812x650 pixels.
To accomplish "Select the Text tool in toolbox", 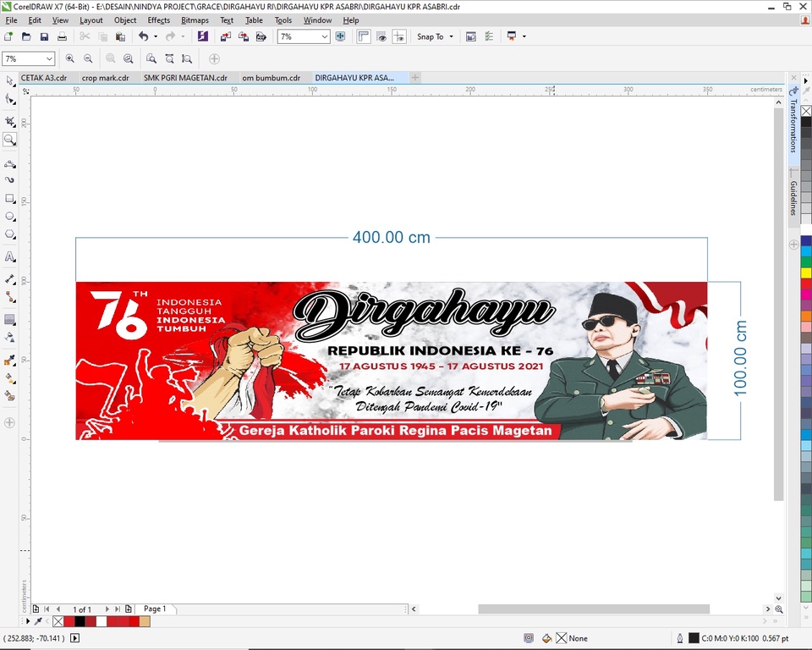I will tap(9, 257).
